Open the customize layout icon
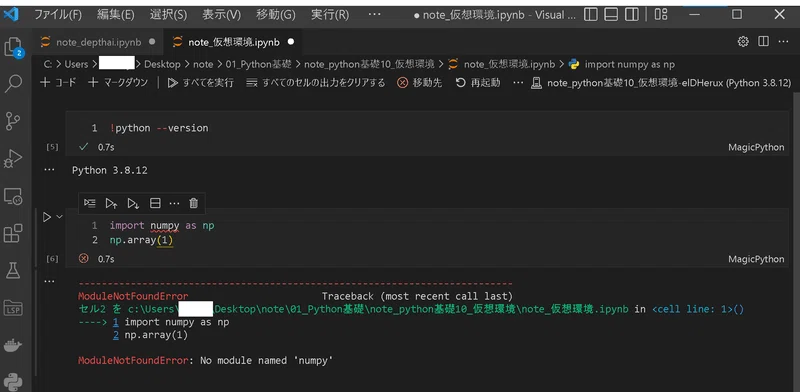Image resolution: width=800 pixels, height=392 pixels. click(661, 14)
